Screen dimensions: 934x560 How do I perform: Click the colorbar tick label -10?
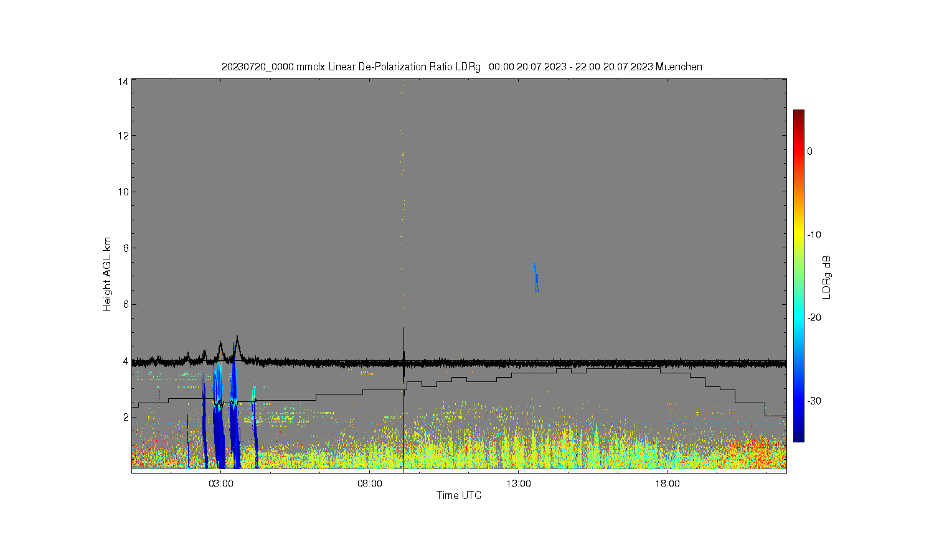(814, 235)
